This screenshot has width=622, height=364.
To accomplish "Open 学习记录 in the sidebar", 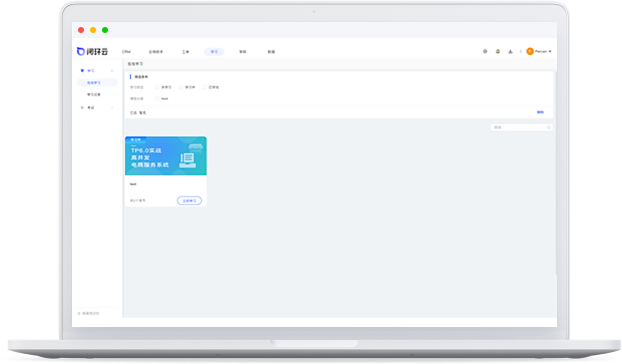I will coord(94,95).
